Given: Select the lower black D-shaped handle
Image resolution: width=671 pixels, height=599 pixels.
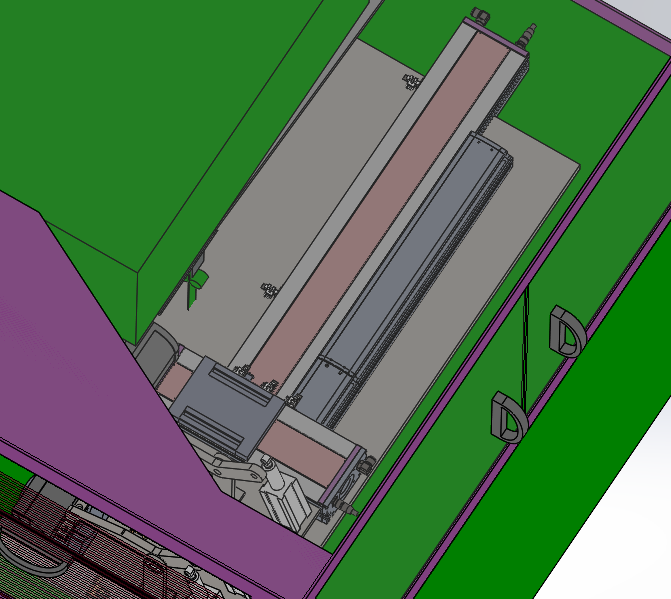Looking at the screenshot, I should click(509, 417).
